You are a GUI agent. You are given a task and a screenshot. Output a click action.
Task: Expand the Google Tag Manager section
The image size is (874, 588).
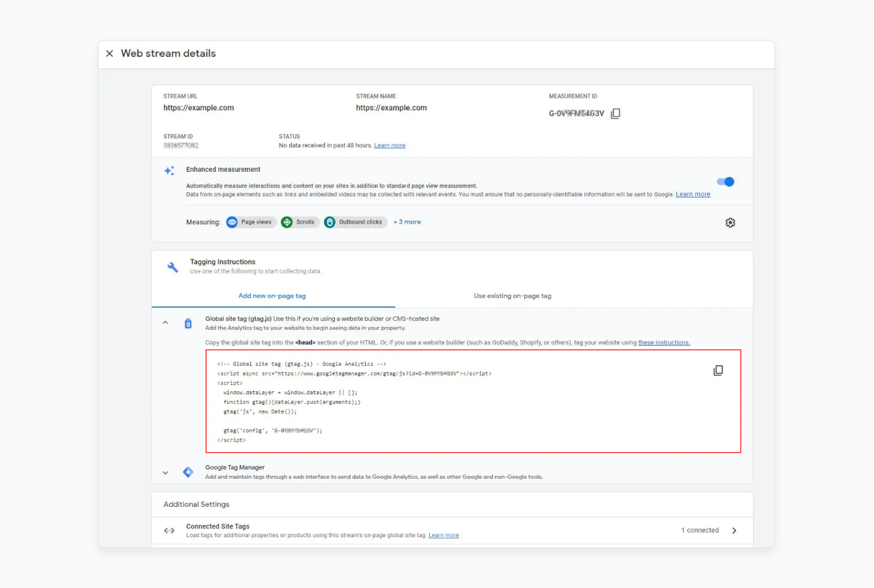click(x=165, y=473)
